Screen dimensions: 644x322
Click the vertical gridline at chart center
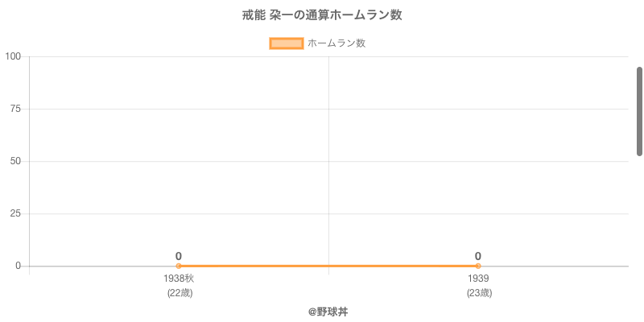tap(328, 161)
